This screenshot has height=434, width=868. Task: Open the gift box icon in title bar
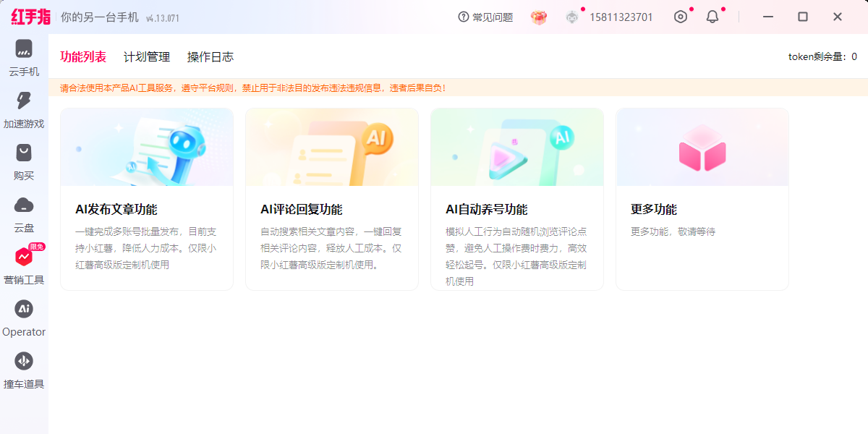pyautogui.click(x=539, y=17)
